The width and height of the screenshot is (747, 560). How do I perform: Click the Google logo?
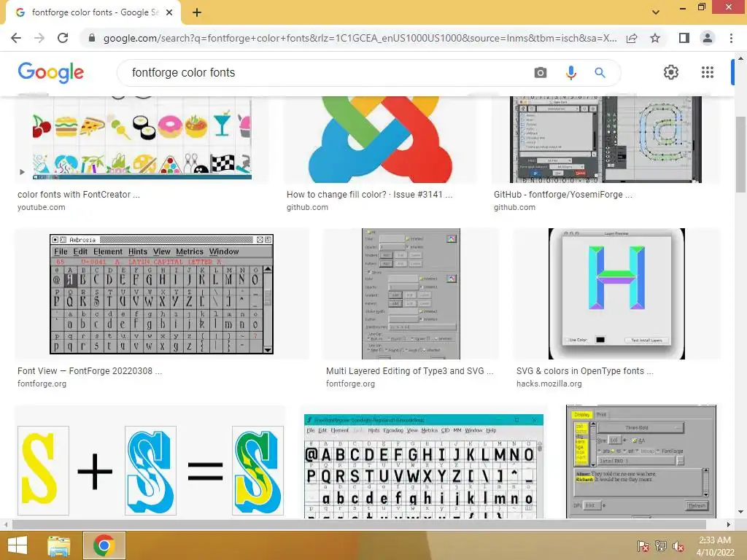[x=51, y=72]
